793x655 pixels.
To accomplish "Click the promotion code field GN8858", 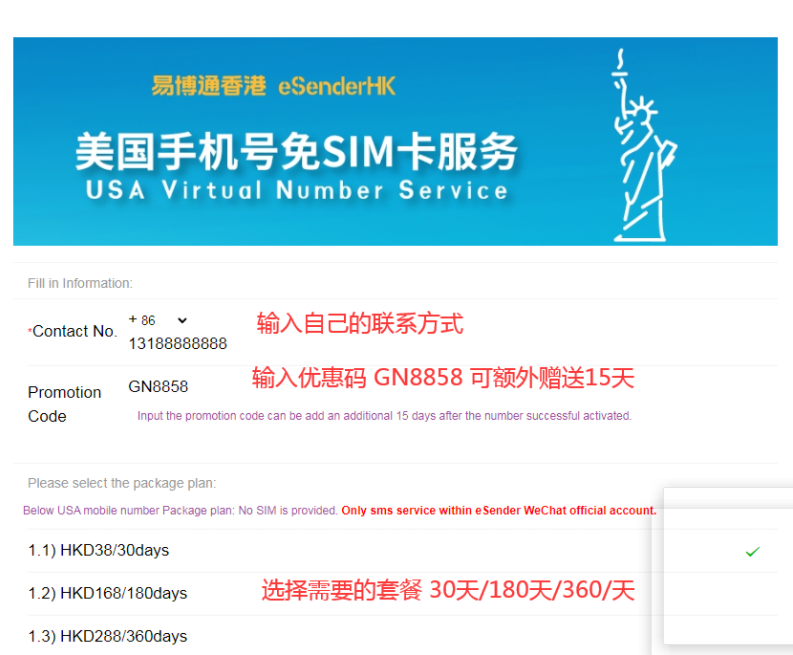I will (x=158, y=386).
